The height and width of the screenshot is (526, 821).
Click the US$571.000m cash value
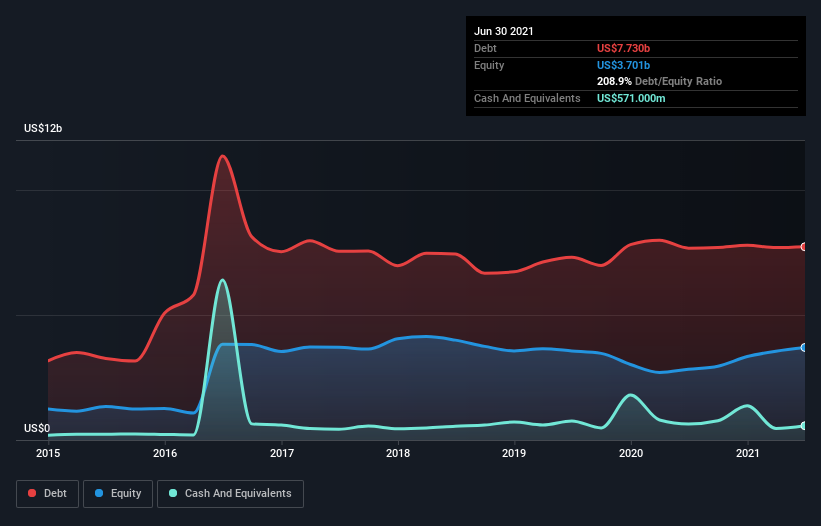click(x=631, y=98)
